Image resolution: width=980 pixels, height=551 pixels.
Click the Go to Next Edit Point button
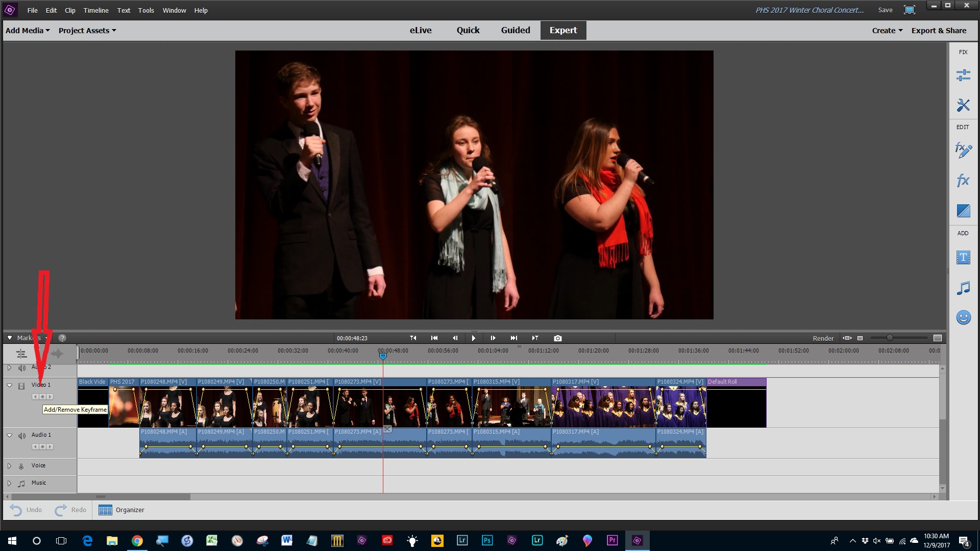[535, 338]
